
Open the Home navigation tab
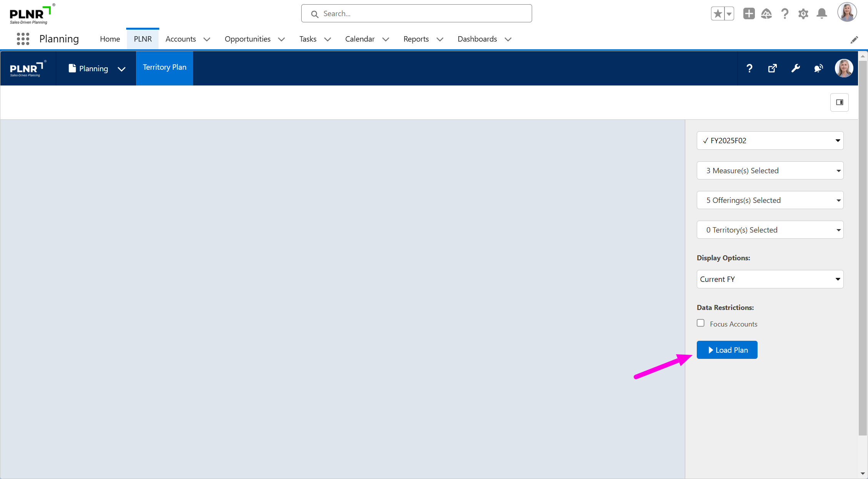pos(110,39)
